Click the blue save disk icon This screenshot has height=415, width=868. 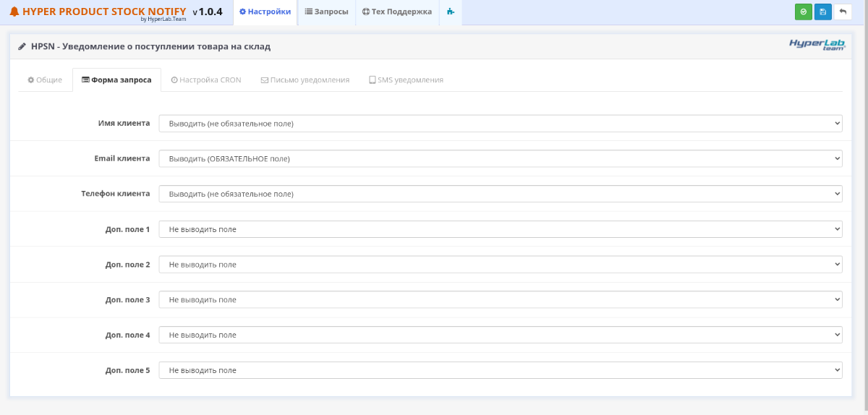pos(823,12)
